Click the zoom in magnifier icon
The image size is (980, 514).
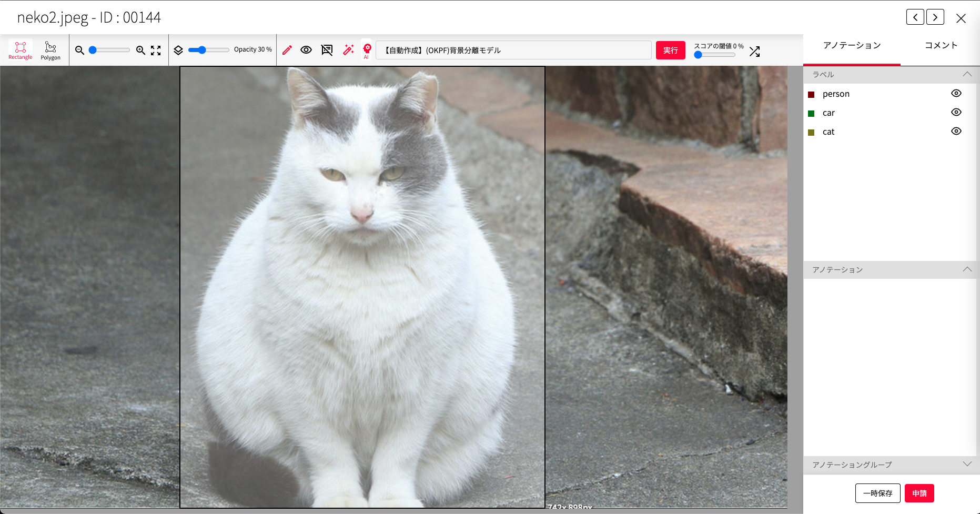[140, 50]
